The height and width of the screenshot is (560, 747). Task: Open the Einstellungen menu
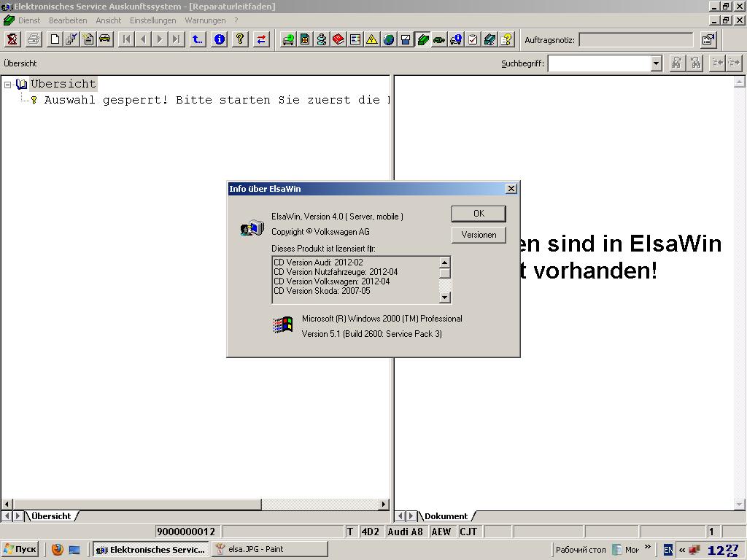coord(152,20)
